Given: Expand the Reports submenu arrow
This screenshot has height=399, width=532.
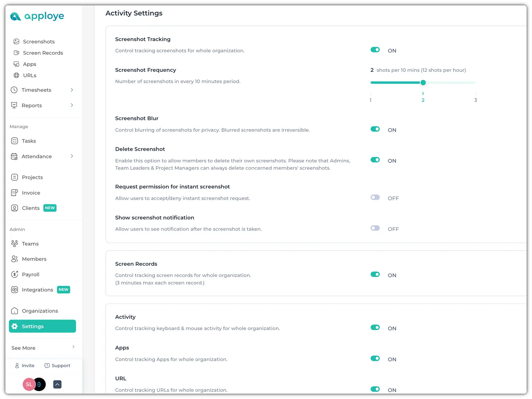Looking at the screenshot, I should (x=72, y=105).
